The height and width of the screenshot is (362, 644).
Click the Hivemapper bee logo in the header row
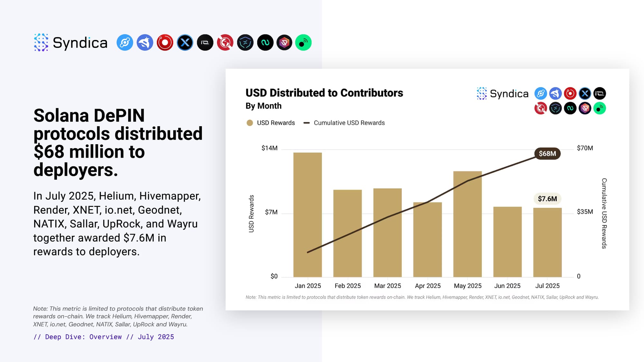(145, 42)
